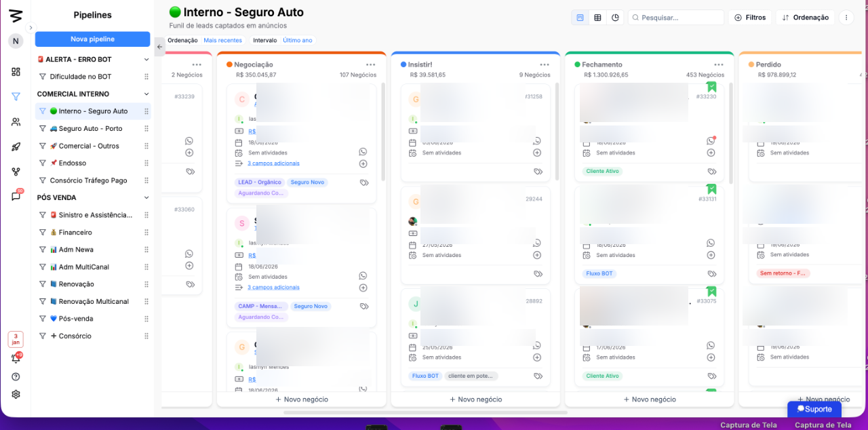
Task: Select Consórcio Tráfego Pago pipeline
Action: coord(93,180)
